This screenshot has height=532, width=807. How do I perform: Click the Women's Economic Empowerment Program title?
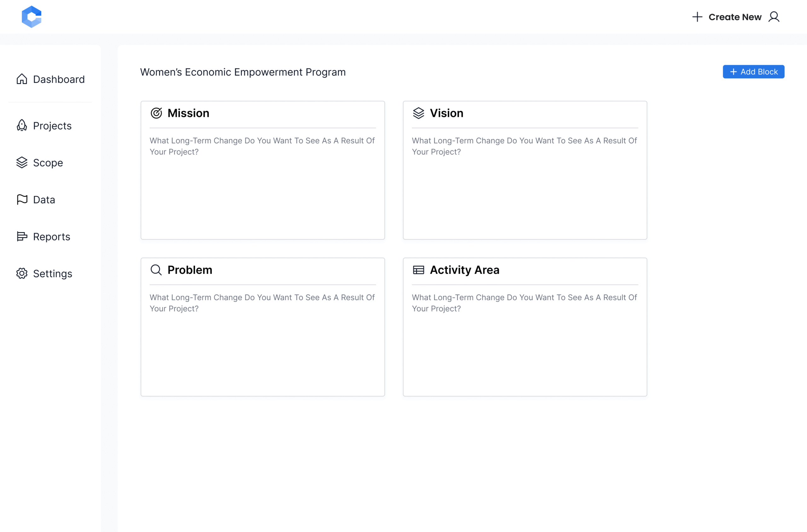[x=243, y=72]
